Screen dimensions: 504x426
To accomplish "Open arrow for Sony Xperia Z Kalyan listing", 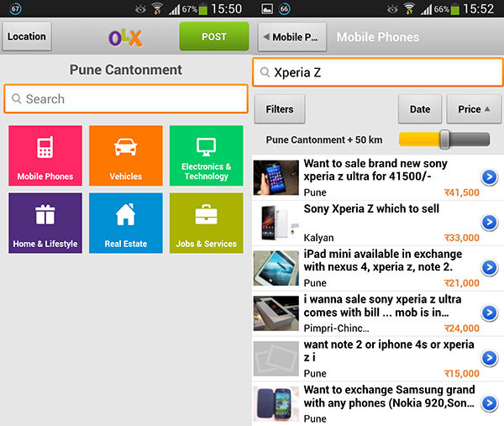I will point(490,222).
